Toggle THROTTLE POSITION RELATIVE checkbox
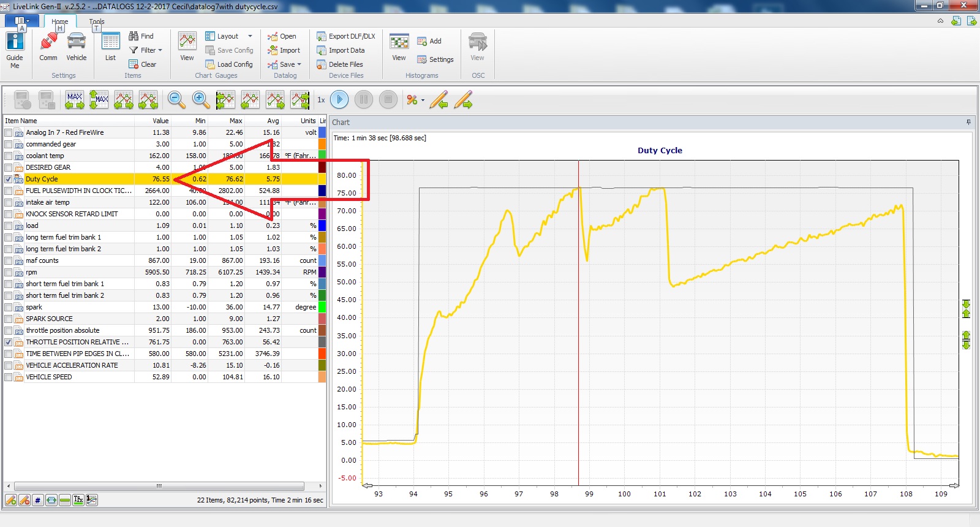Viewport: 980px width, 527px height. tap(9, 343)
